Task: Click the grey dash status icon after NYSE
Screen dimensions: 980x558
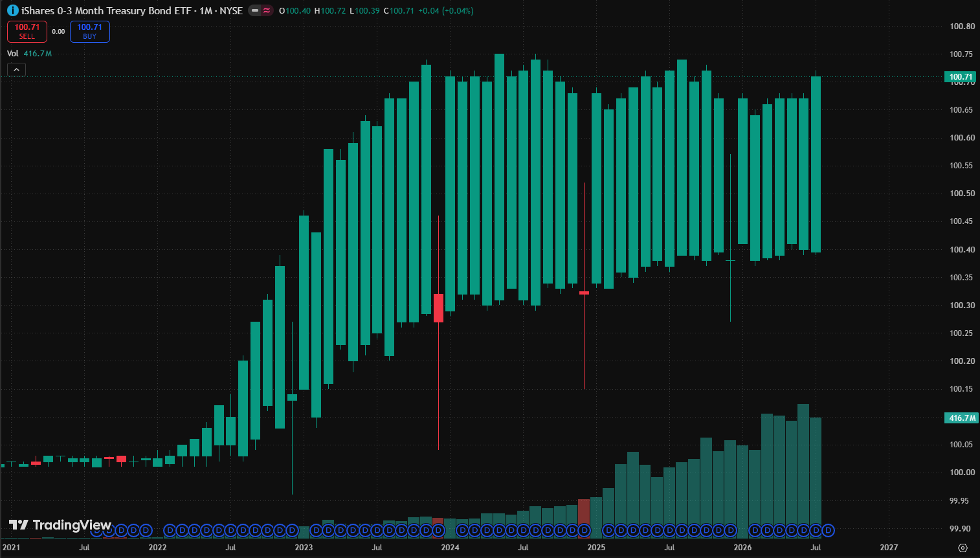Action: click(255, 11)
